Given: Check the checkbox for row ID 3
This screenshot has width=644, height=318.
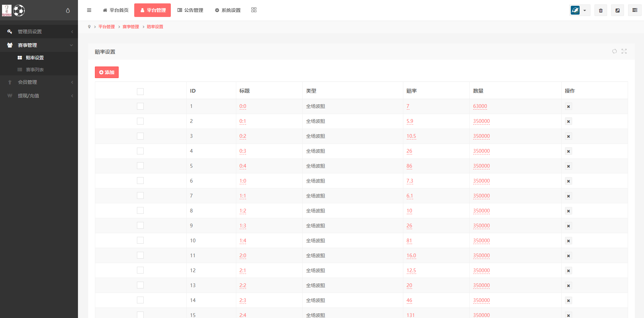Looking at the screenshot, I should tap(140, 136).
